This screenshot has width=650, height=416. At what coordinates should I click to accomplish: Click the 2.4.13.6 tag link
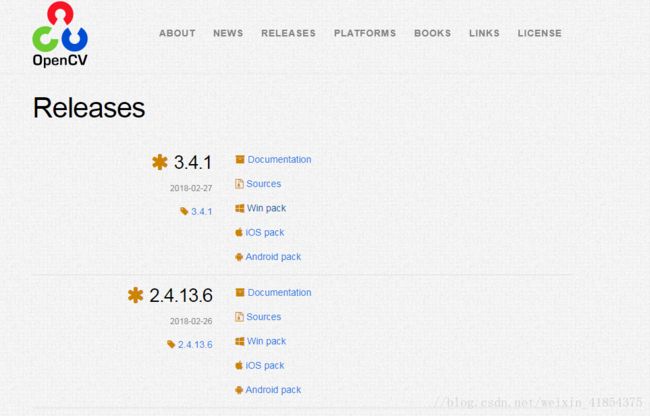[195, 345]
